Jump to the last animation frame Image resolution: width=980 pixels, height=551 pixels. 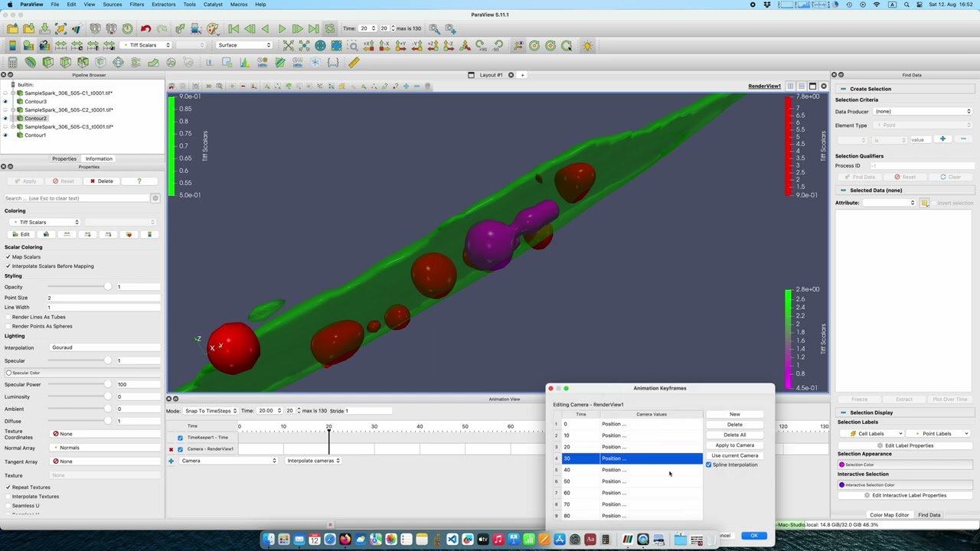pyautogui.click(x=313, y=28)
